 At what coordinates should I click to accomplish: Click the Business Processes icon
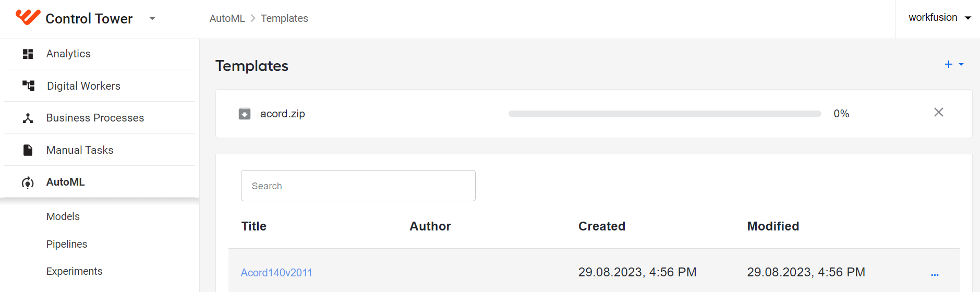[x=28, y=118]
